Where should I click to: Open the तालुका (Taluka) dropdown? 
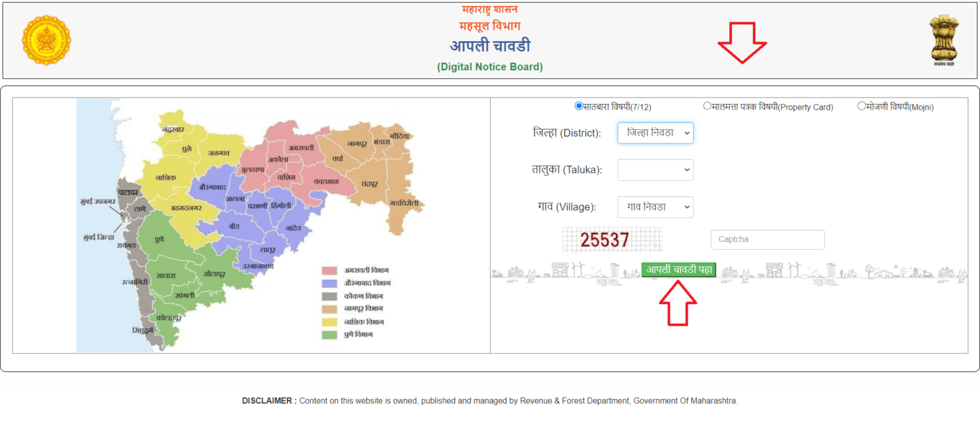coord(655,170)
